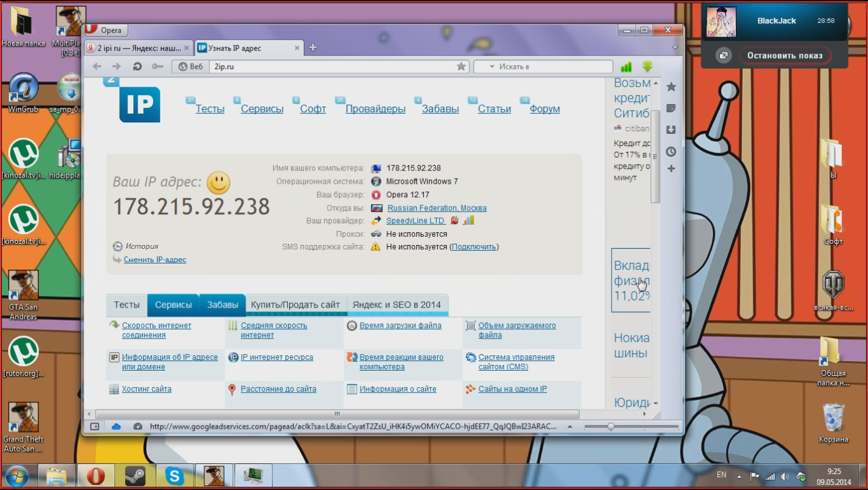Open Steam from the taskbar
The height and width of the screenshot is (490, 868).
[135, 476]
